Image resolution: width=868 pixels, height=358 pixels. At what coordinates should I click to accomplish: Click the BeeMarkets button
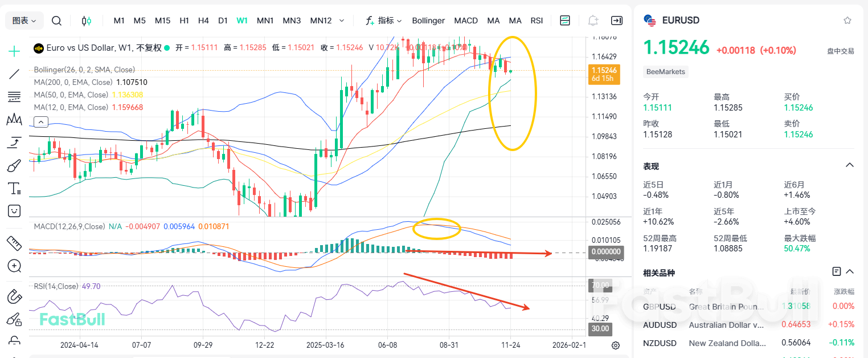pos(665,71)
